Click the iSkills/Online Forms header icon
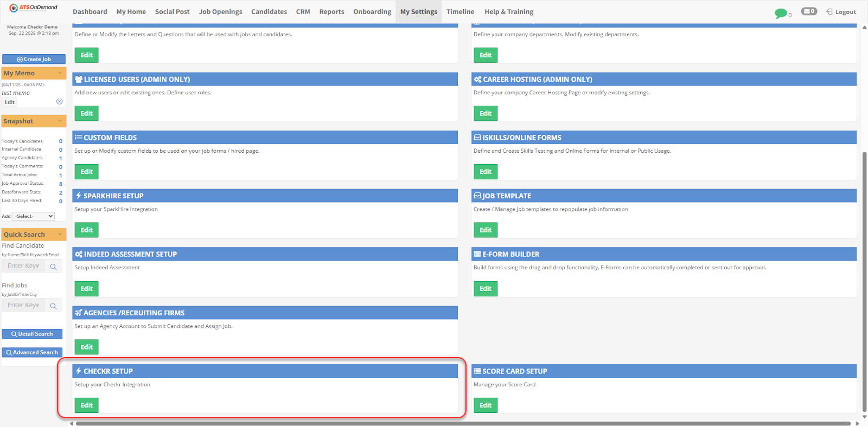This screenshot has width=868, height=427. tap(477, 138)
